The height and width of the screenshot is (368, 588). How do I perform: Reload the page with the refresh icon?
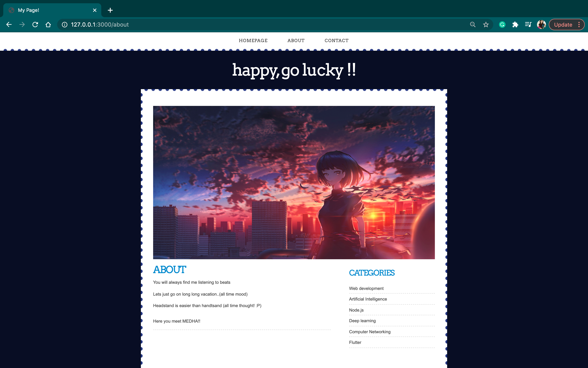[35, 25]
